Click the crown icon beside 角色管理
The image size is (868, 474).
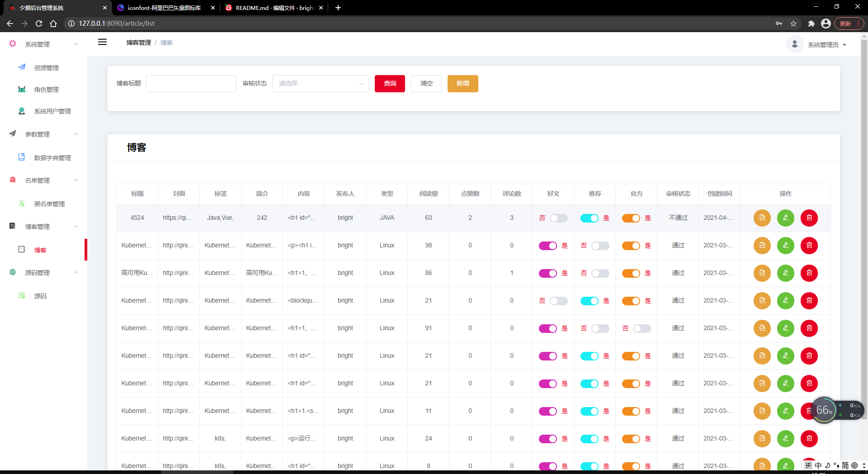(x=22, y=89)
